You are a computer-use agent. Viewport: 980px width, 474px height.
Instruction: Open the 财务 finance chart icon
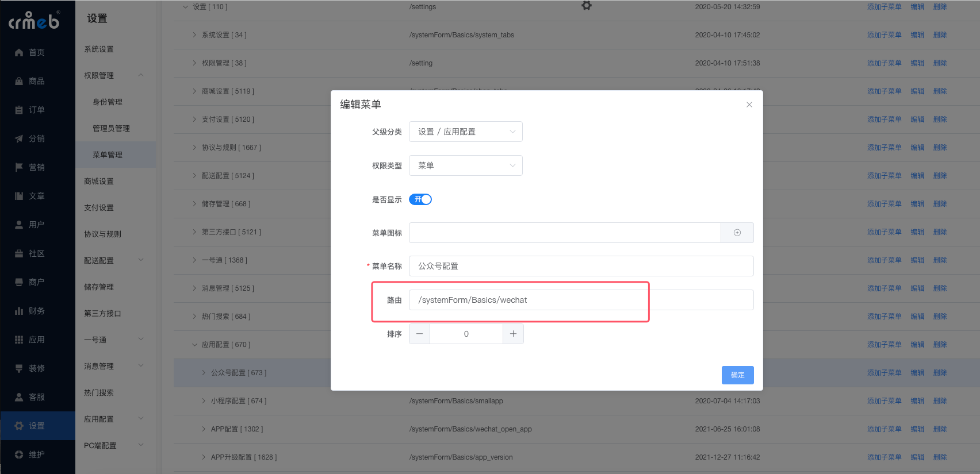click(19, 311)
